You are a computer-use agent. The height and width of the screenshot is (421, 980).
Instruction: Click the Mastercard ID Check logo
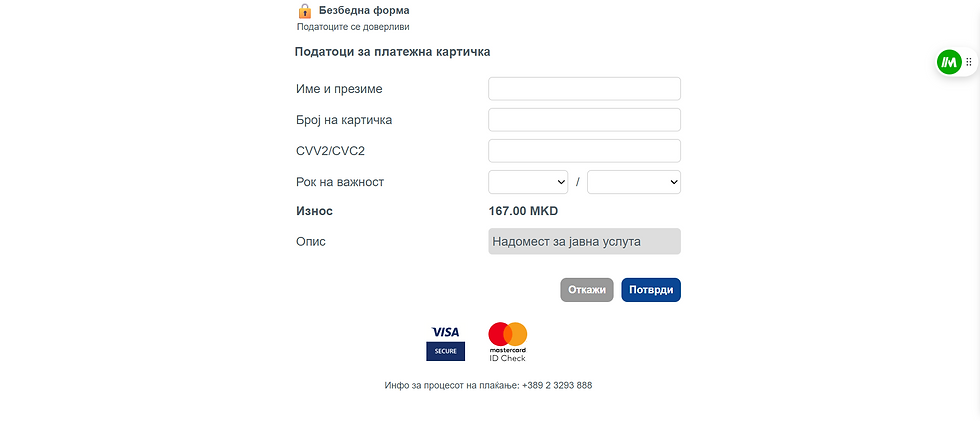point(508,342)
